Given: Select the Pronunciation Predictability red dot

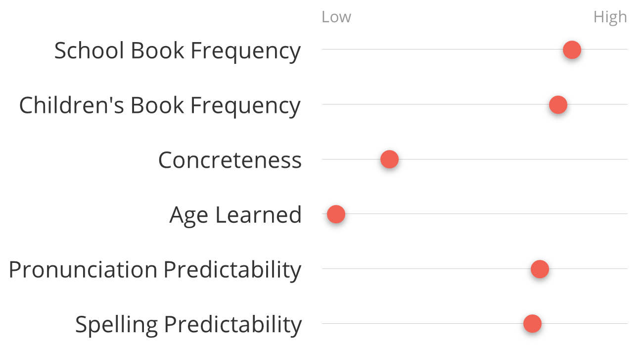Looking at the screenshot, I should [540, 269].
